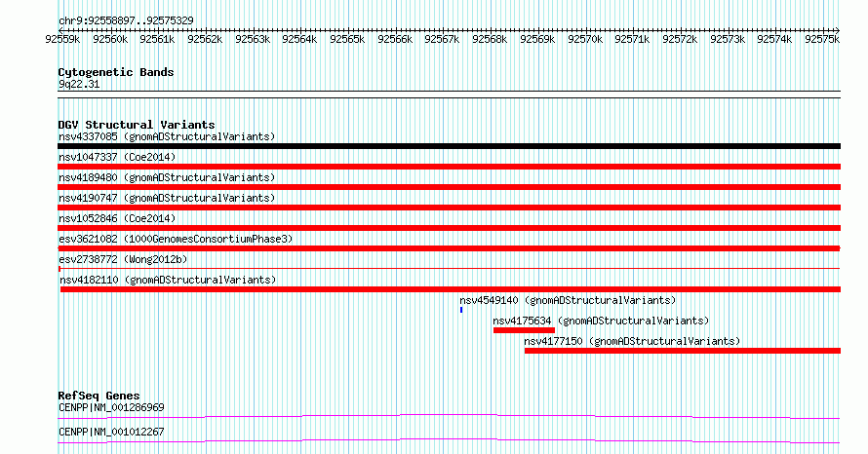Open the CENPP|NM_001286969 gene label

[x=111, y=407]
